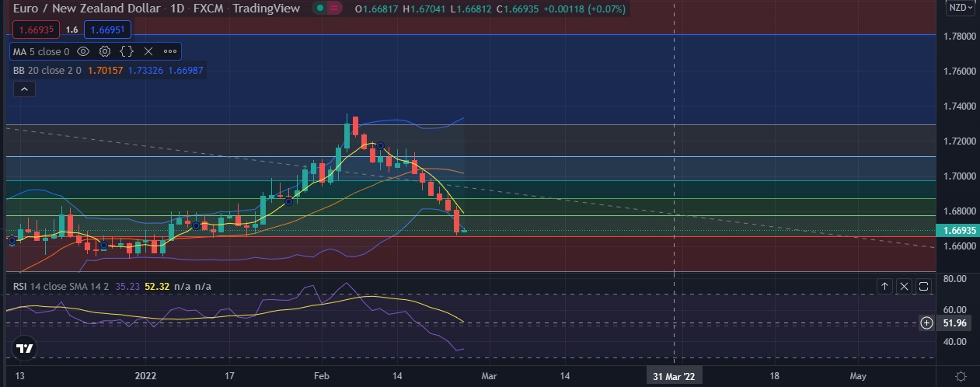This screenshot has height=387, width=980.
Task: Toggle MA indicator visibility eye icon
Action: coord(83,52)
